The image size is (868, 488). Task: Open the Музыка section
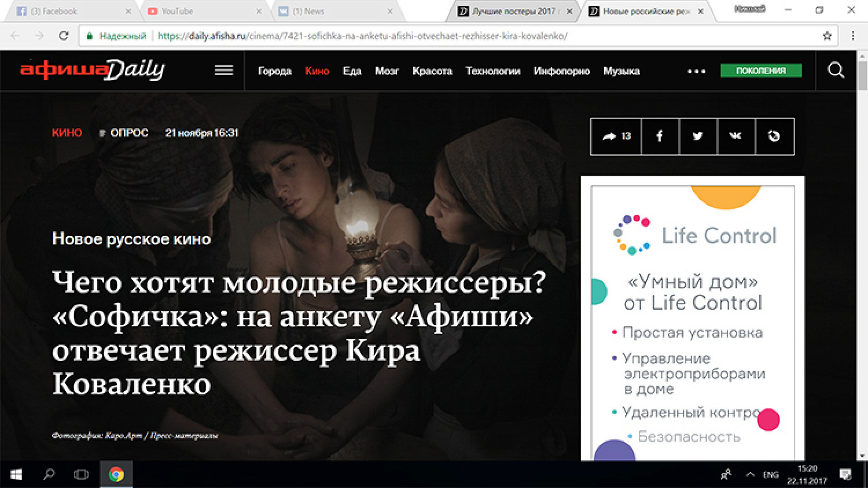pyautogui.click(x=621, y=71)
